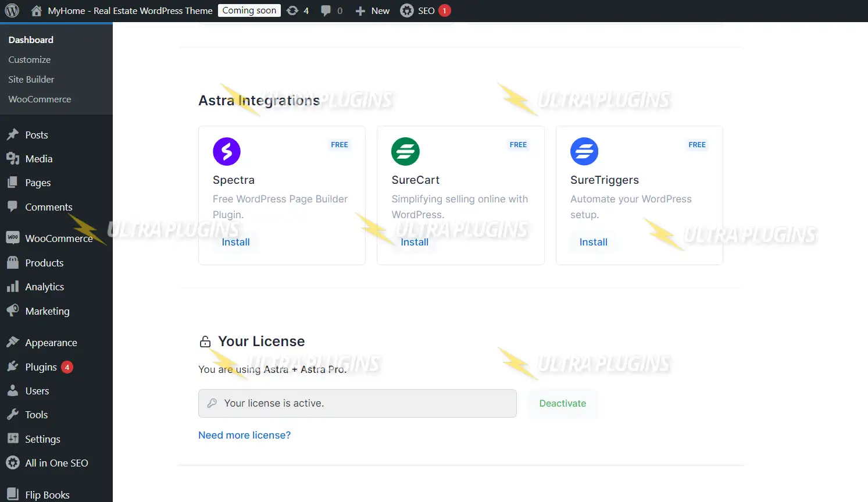Click the SureCart green logo
868x502 pixels.
(x=405, y=151)
